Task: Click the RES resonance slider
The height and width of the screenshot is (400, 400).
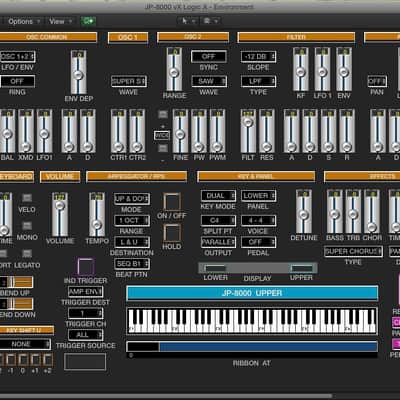Action: [x=267, y=131]
